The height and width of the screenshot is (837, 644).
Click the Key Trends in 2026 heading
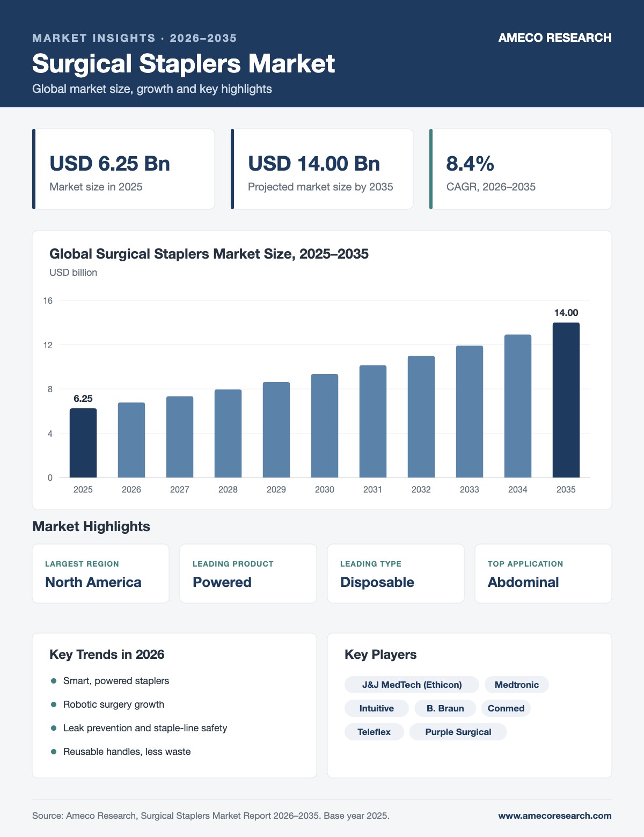pyautogui.click(x=107, y=655)
